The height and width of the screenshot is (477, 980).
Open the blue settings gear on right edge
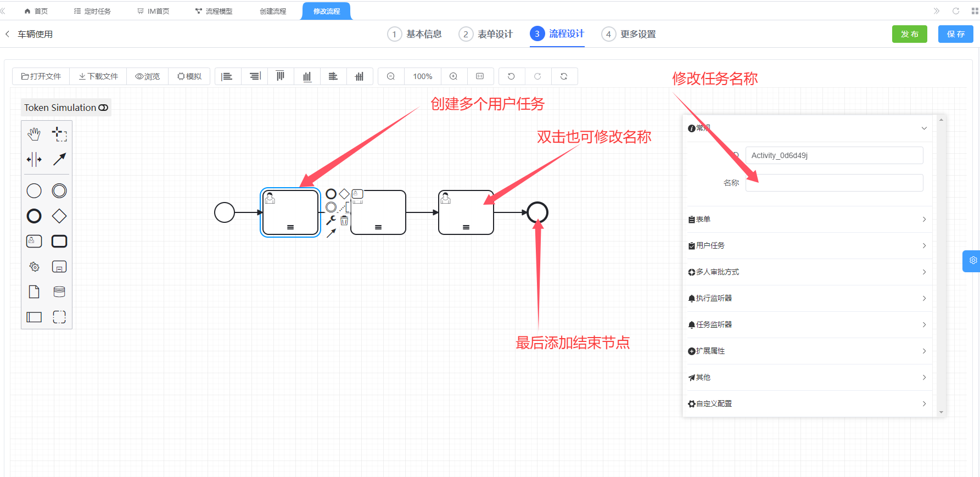click(x=972, y=261)
